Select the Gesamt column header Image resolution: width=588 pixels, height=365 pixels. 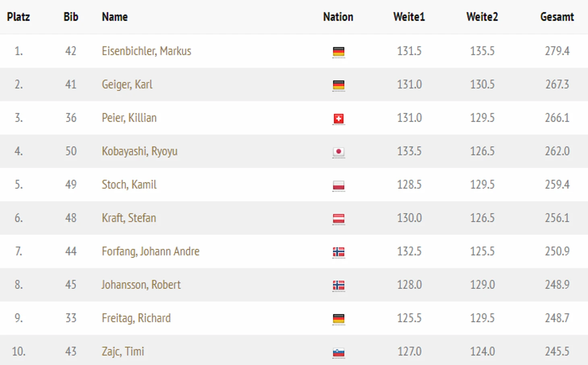click(557, 17)
